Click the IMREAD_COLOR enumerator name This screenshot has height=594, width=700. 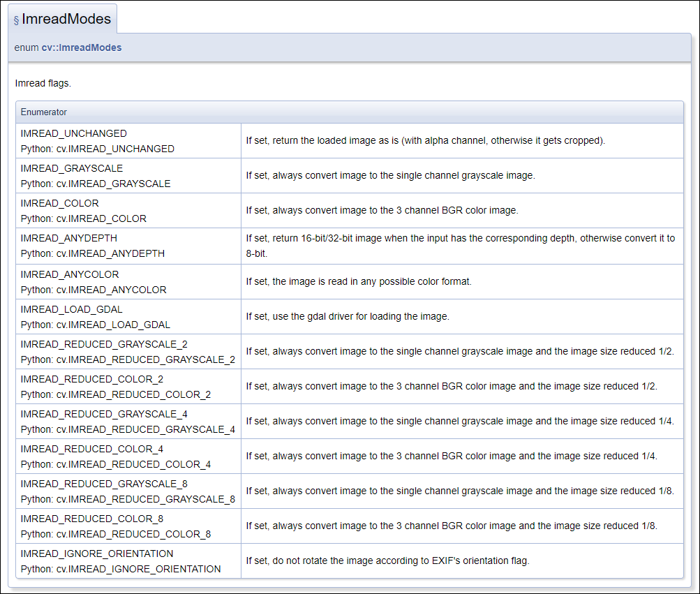pyautogui.click(x=60, y=203)
